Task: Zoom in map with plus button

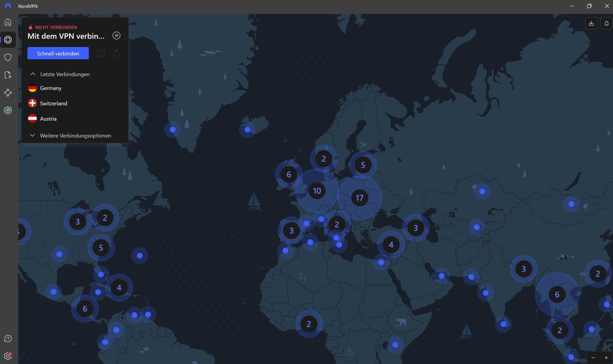Action: tap(606, 358)
